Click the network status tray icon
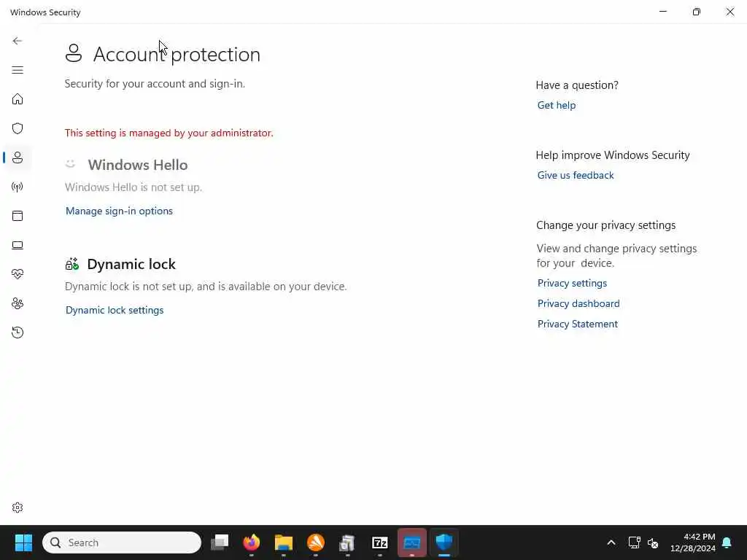Image resolution: width=747 pixels, height=560 pixels. pyautogui.click(x=634, y=542)
